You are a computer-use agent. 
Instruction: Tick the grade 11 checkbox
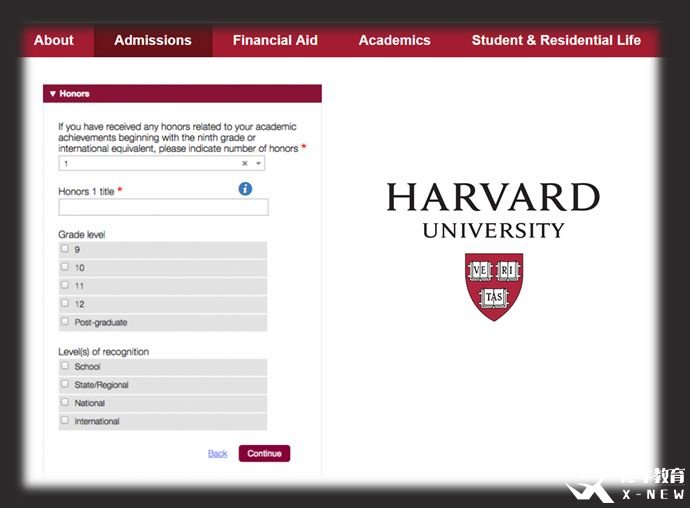65,285
